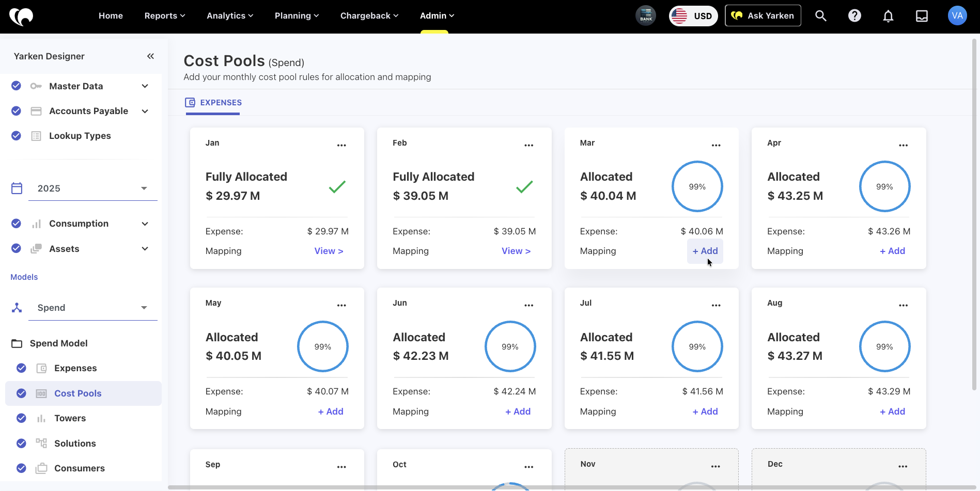The width and height of the screenshot is (980, 491).
Task: Expand the Consumption section
Action: click(145, 224)
